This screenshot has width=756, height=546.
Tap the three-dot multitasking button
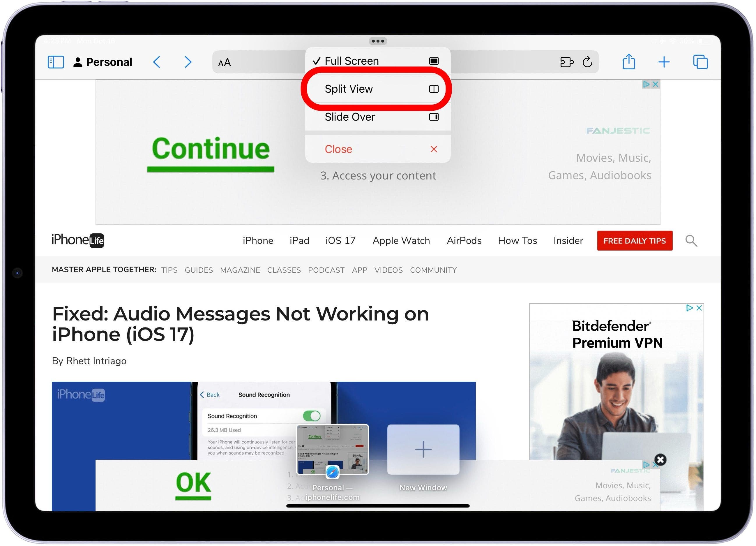378,41
